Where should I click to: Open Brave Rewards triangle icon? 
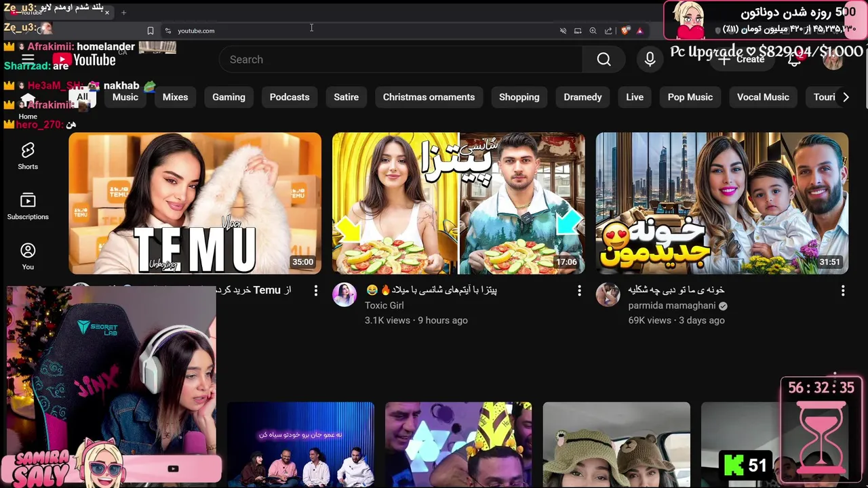click(639, 30)
